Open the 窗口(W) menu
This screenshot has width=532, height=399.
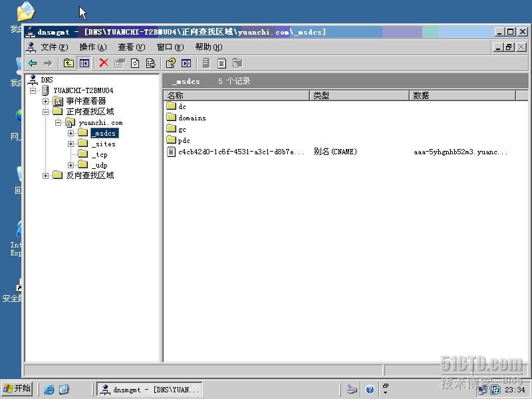170,47
